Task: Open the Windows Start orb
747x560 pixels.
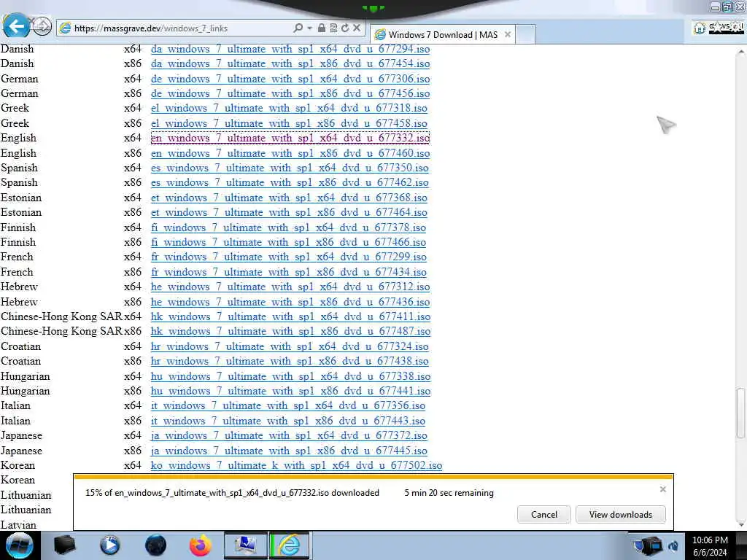Action: click(x=20, y=545)
